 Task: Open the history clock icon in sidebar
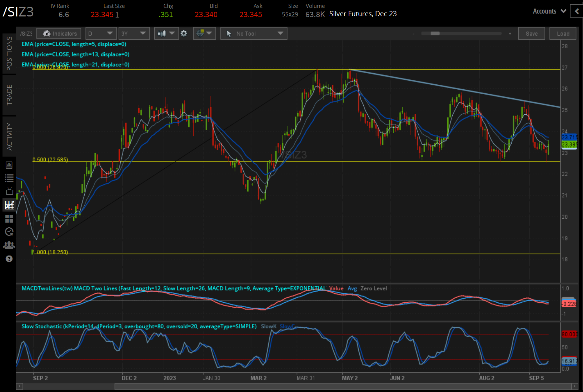pos(9,232)
